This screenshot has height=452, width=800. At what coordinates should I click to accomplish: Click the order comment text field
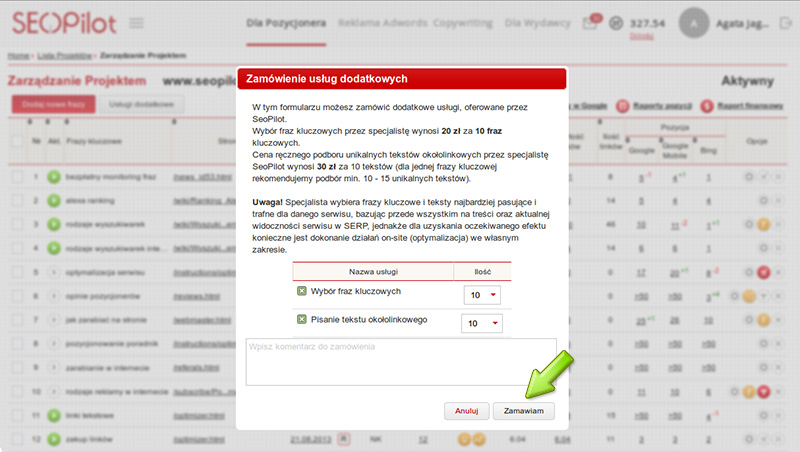click(400, 361)
